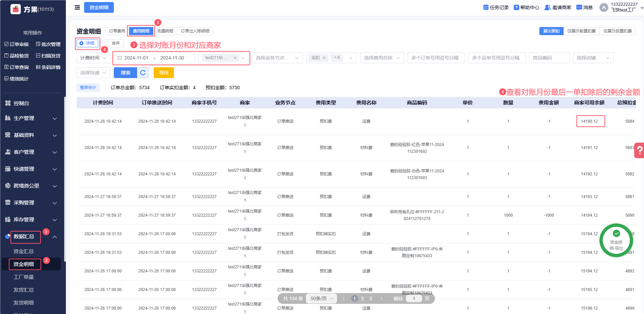
Task: Toggle the 展示预扣 display option
Action: pos(551,31)
